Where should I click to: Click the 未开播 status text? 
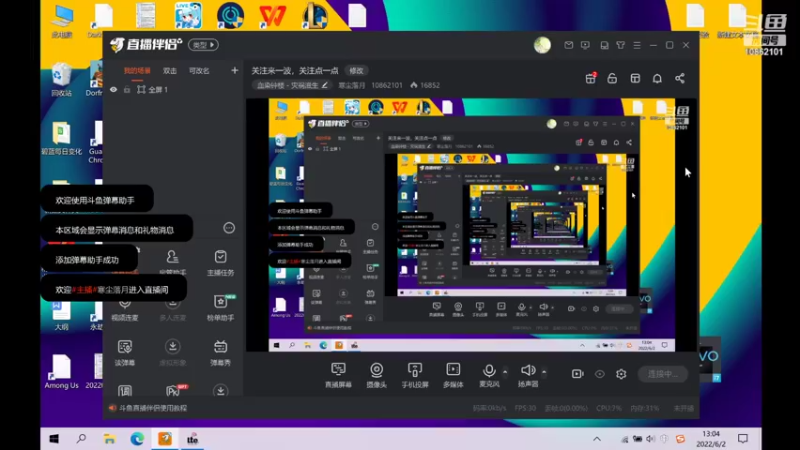tap(684, 408)
